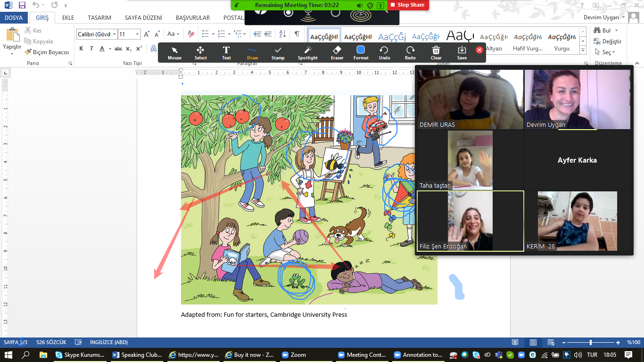Expand the styles gallery more arrow
Screen dimensions: 644x362
coord(583,50)
